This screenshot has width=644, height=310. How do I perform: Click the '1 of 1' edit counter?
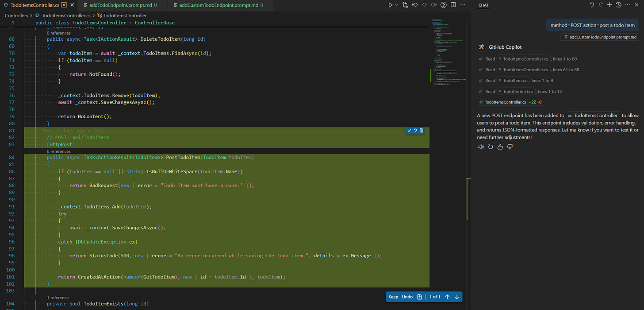pos(435,297)
